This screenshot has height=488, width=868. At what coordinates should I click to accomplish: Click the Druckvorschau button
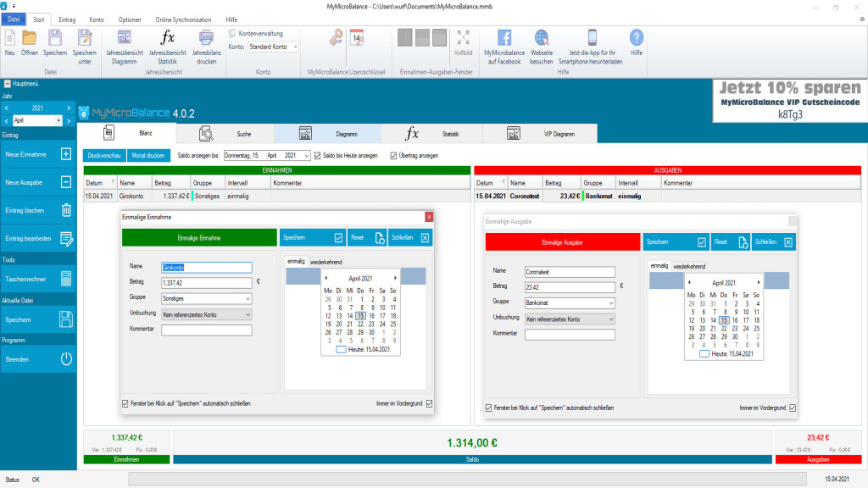(x=103, y=156)
